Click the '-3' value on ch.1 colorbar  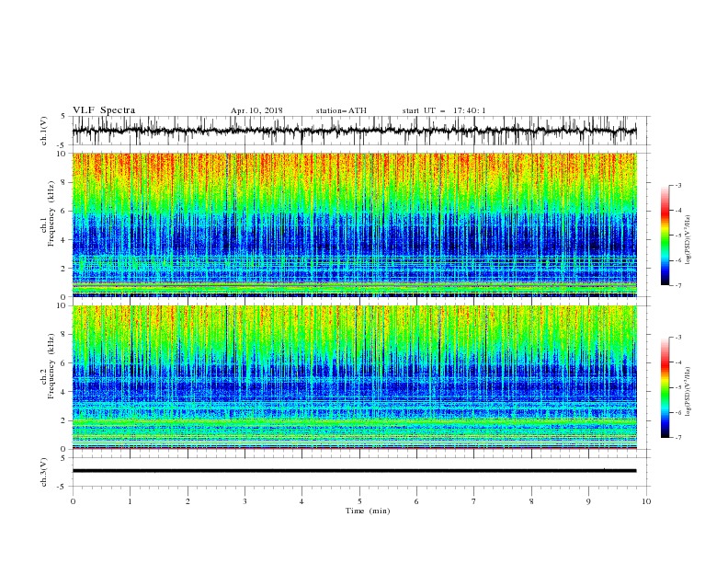[677, 185]
